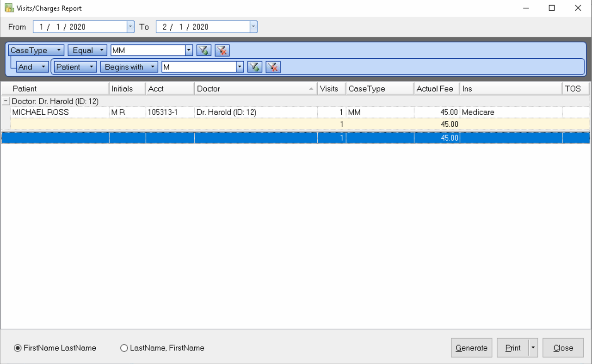Click the Generate button

[471, 347]
